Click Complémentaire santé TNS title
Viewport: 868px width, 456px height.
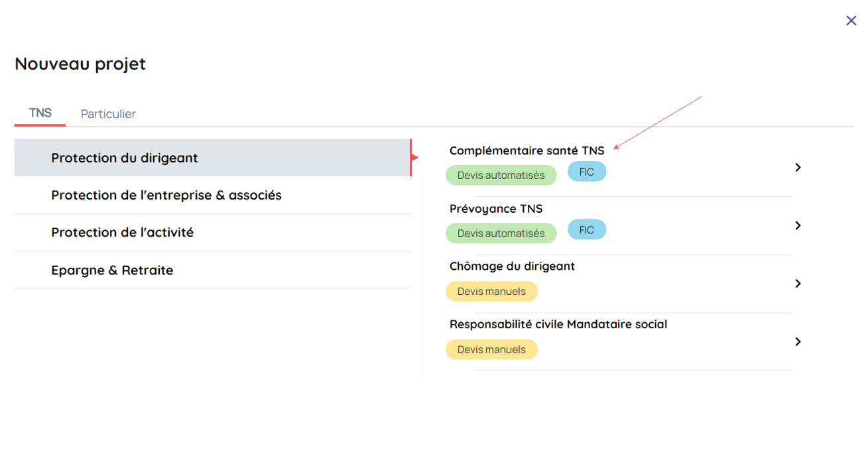click(x=527, y=150)
